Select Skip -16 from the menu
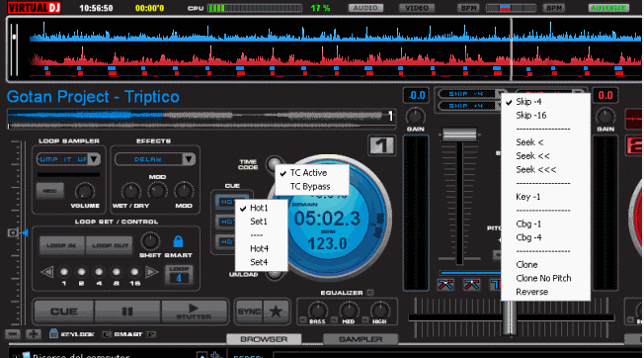This screenshot has height=358, width=644. pos(531,115)
